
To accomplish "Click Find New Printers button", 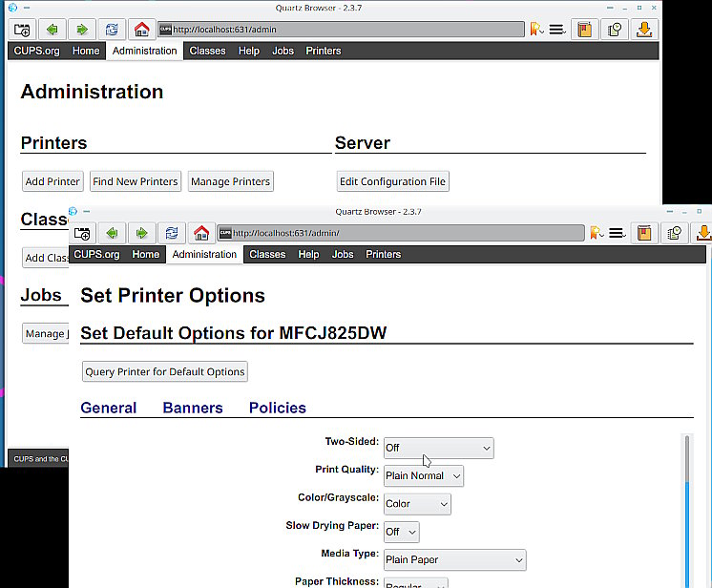I will pyautogui.click(x=136, y=181).
